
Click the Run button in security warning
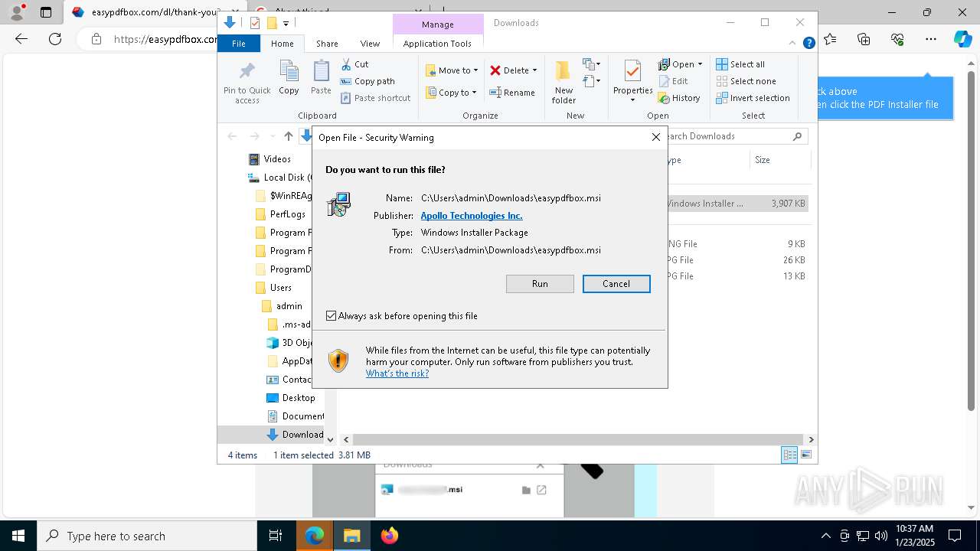pyautogui.click(x=540, y=284)
